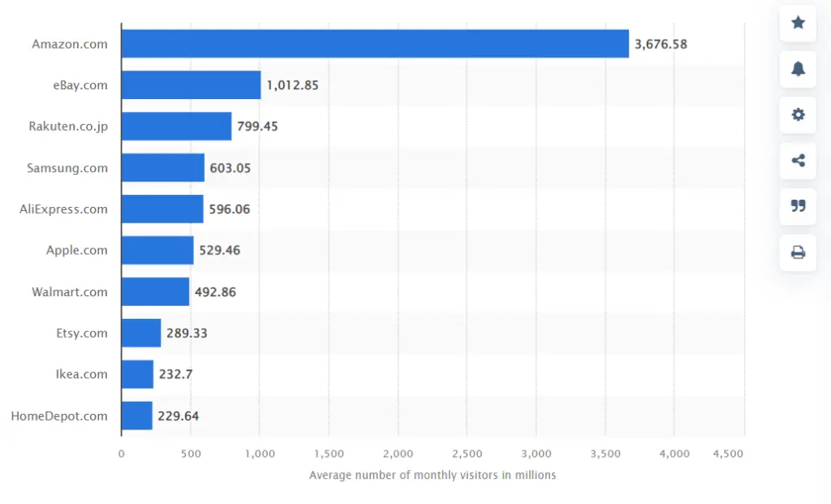Viewport: 831px width, 504px height.
Task: Click the Samsung.com bar
Action: pos(162,168)
